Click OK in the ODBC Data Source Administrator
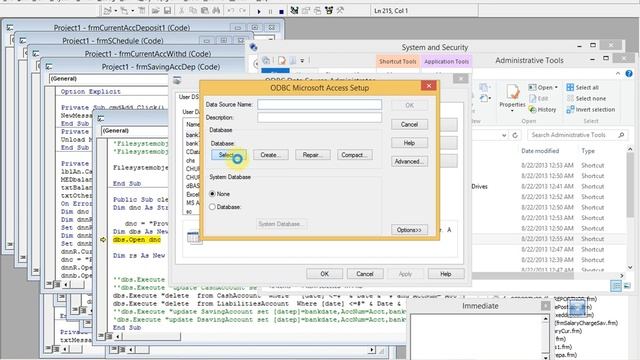This screenshot has width=640, height=360. 324,274
